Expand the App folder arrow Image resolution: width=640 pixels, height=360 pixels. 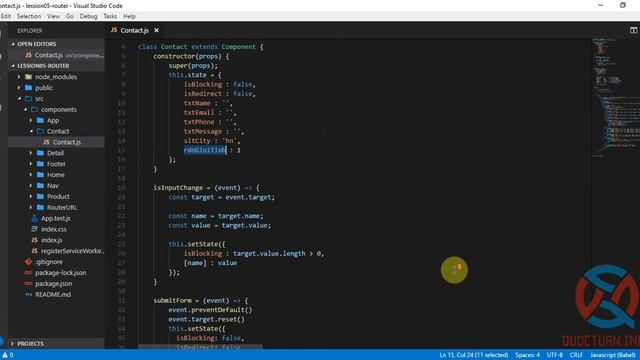[x=31, y=120]
